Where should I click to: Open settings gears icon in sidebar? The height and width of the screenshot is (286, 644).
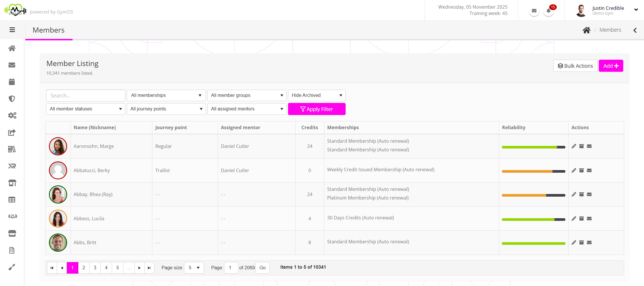[12, 116]
